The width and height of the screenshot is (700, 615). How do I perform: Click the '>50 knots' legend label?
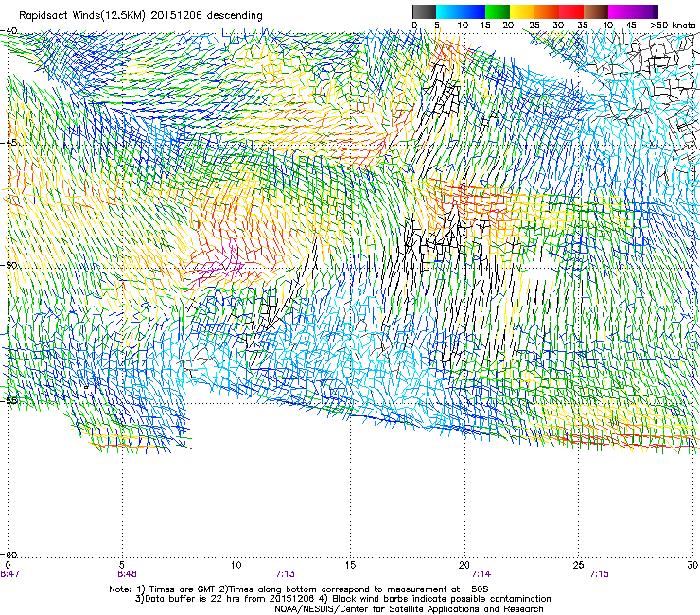(x=673, y=25)
